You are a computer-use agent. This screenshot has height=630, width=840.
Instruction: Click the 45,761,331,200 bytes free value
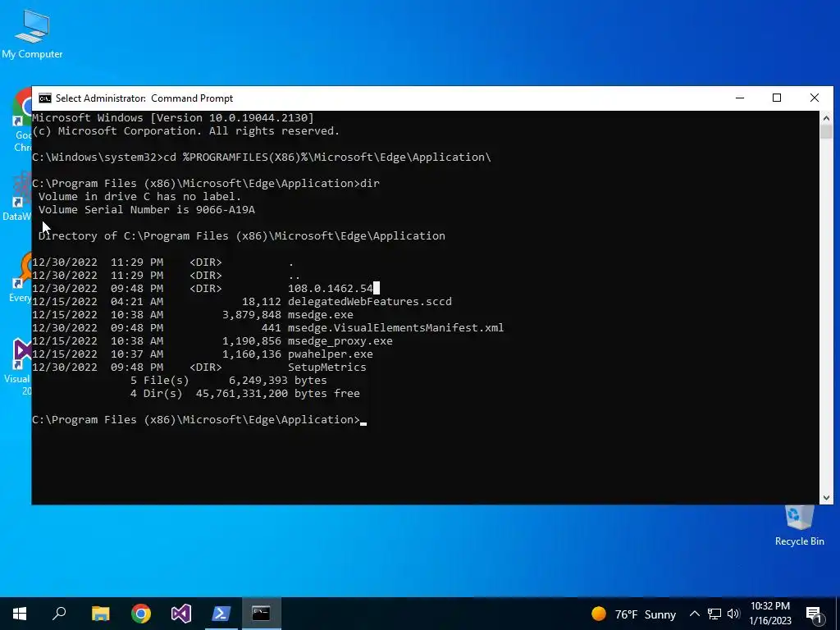[277, 394]
